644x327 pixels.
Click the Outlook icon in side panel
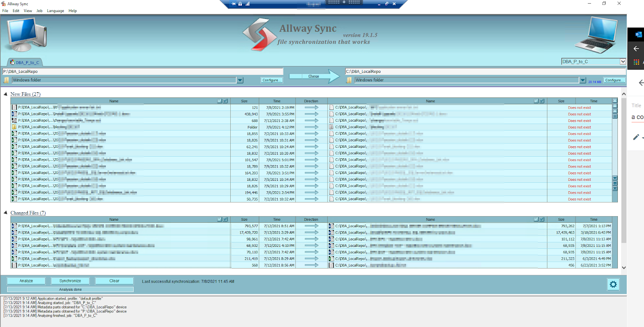pos(638,34)
